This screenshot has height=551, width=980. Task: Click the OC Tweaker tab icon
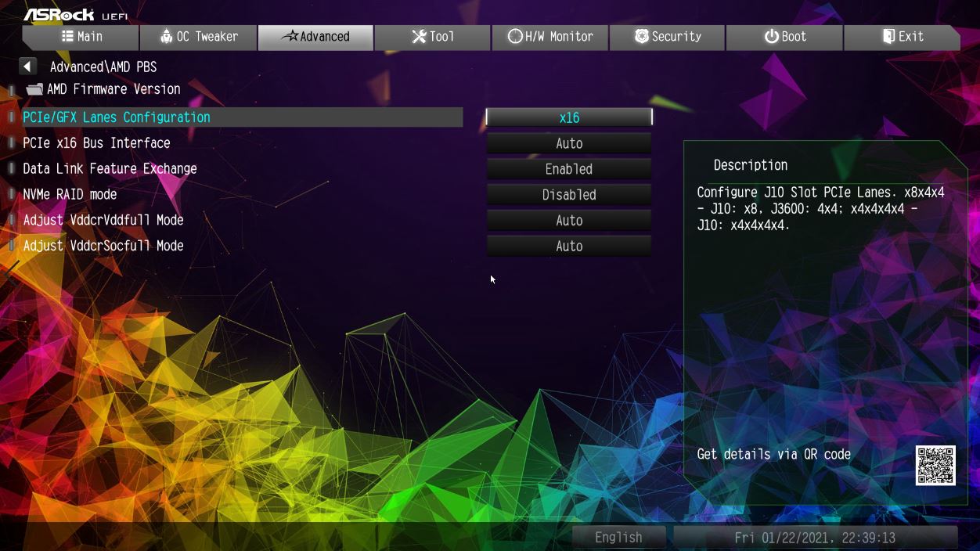tap(166, 36)
